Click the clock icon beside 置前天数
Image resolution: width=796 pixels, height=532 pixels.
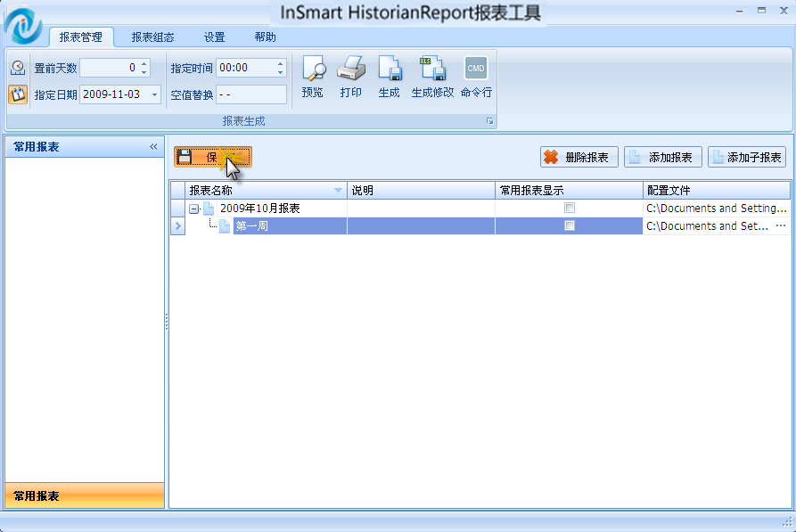[18, 68]
